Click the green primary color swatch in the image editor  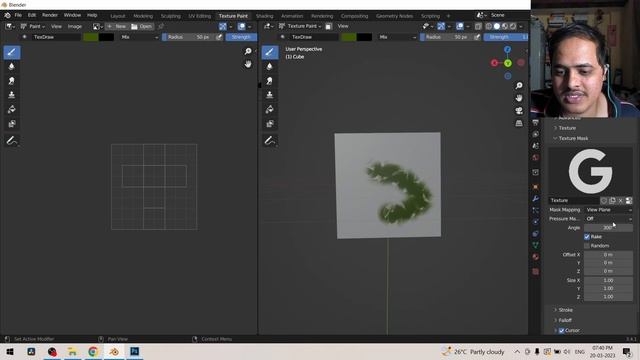91,37
